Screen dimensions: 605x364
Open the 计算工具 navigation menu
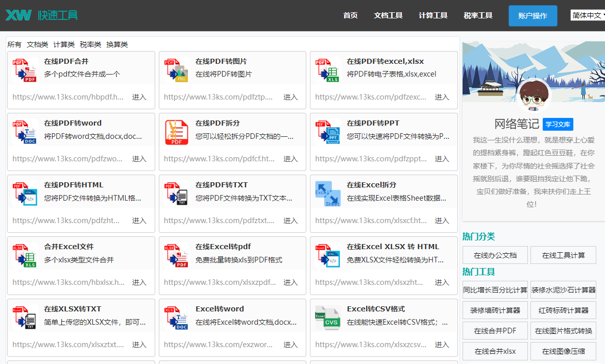point(433,15)
